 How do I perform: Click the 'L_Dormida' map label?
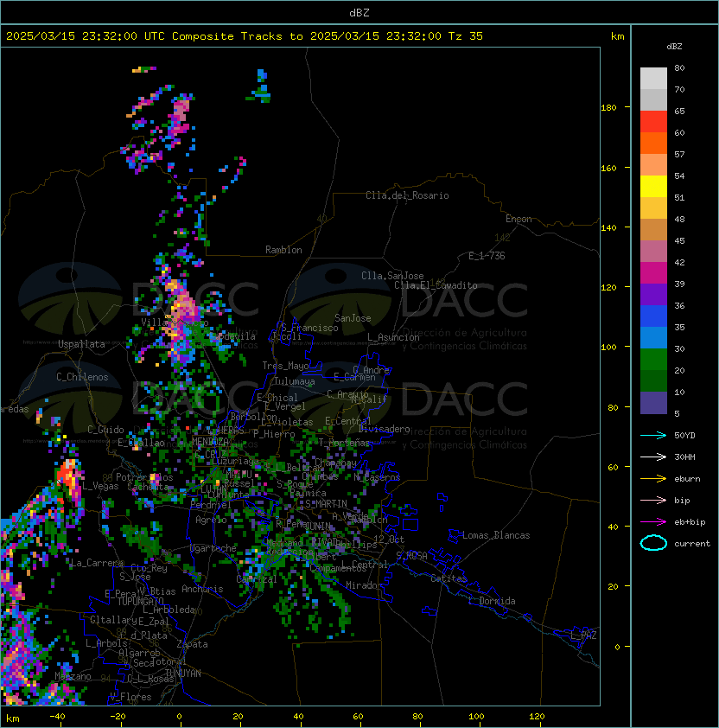point(492,601)
